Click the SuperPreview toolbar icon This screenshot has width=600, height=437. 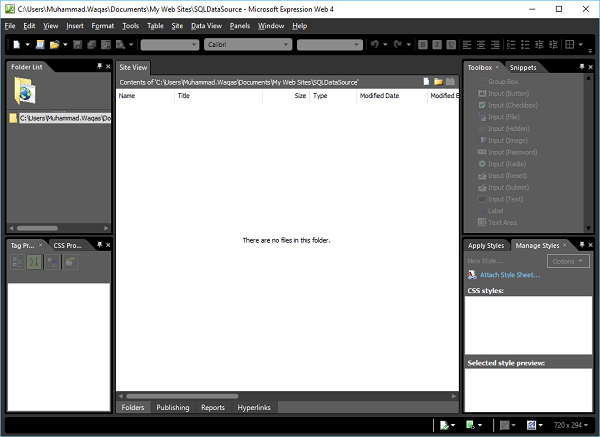pos(106,45)
